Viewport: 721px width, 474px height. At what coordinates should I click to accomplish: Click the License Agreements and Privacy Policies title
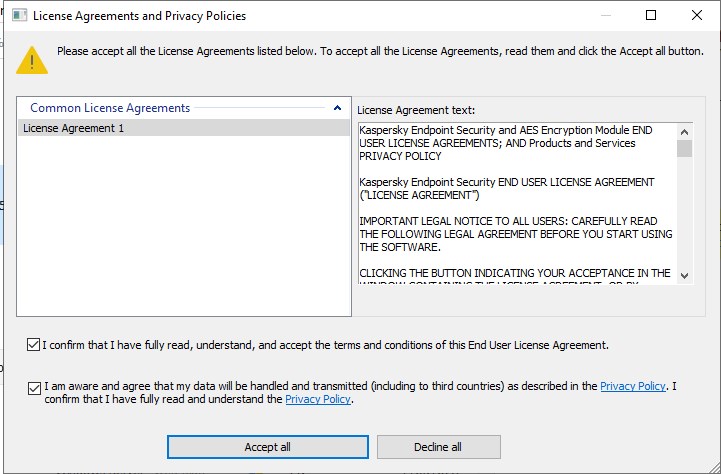tap(139, 16)
